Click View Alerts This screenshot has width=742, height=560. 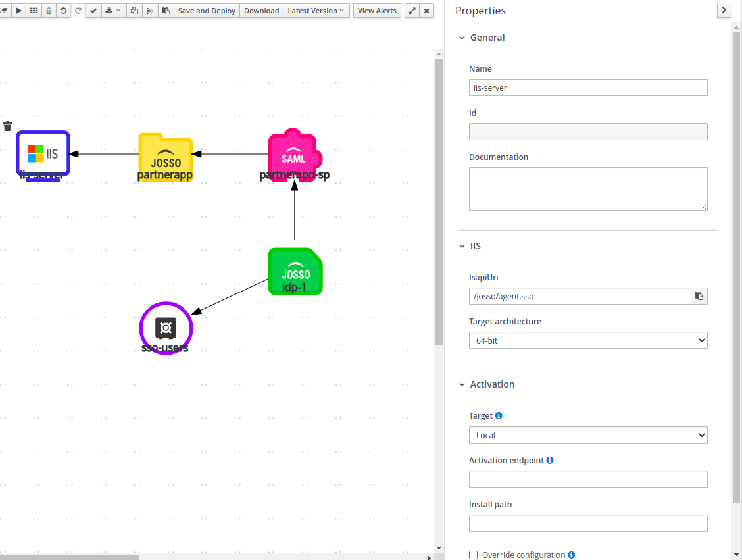click(x=377, y=11)
